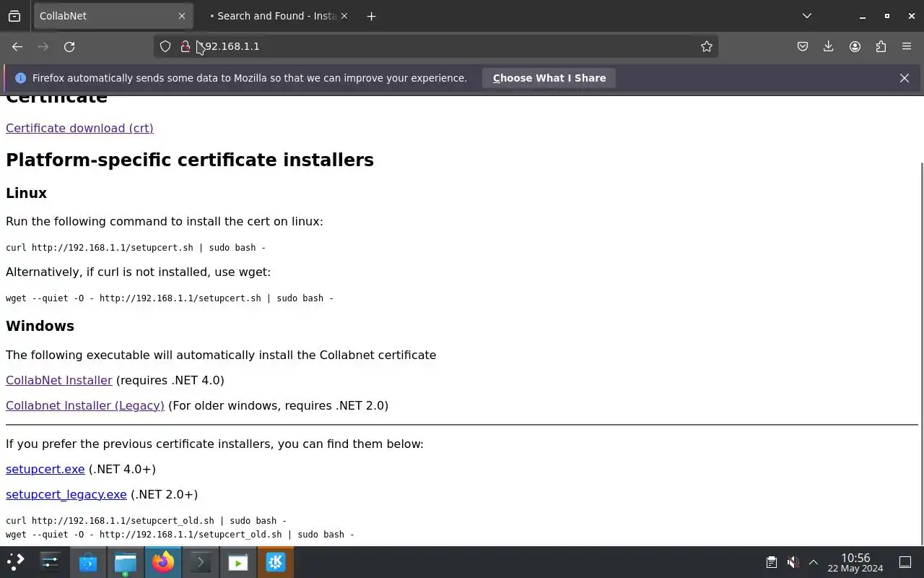
Task: Bookmark this page with the star icon
Action: pos(707,46)
